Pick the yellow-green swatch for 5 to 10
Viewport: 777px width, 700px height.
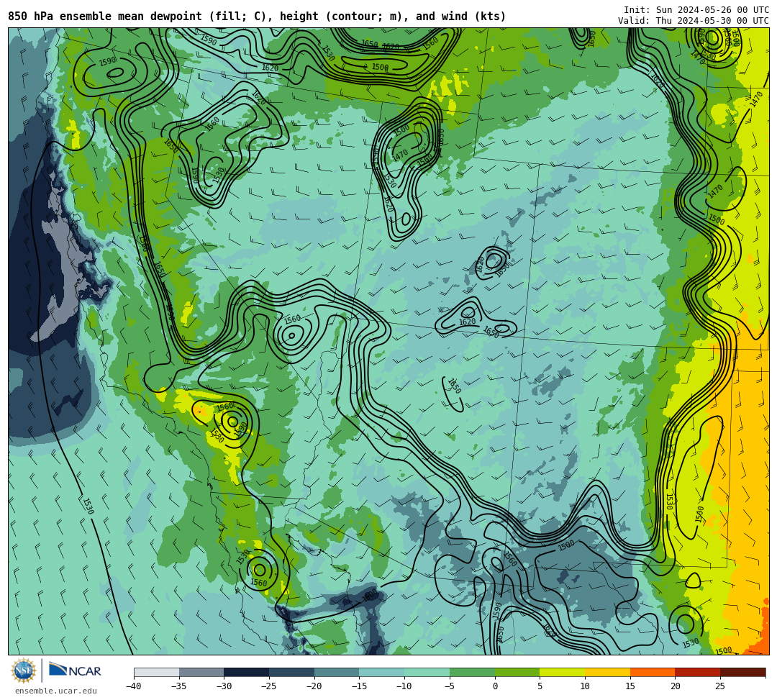[563, 672]
